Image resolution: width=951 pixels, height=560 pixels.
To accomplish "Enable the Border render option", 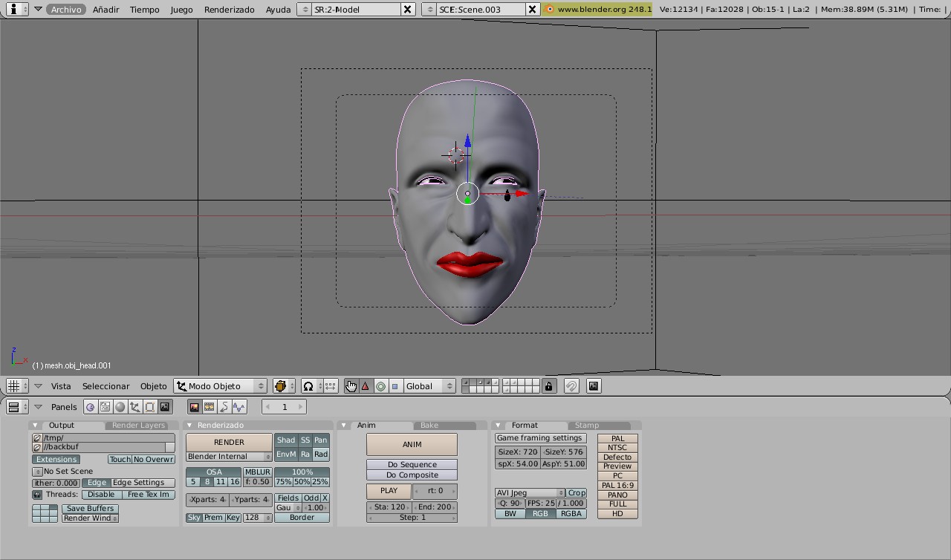I will pos(302,517).
